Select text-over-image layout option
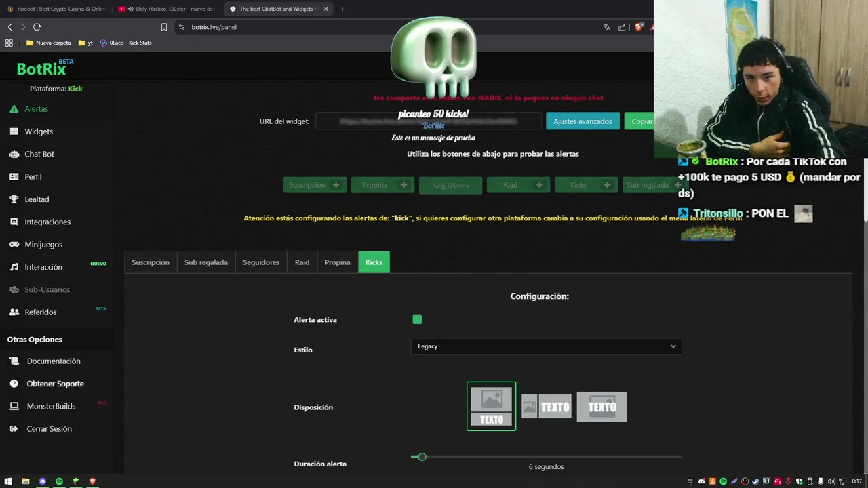Image resolution: width=868 pixels, height=488 pixels. pyautogui.click(x=601, y=407)
